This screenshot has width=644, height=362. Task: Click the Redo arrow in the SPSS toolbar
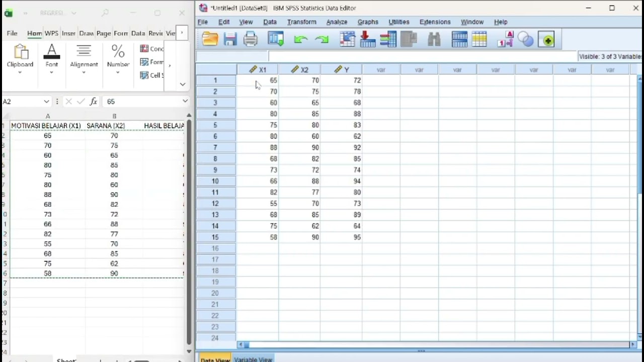(321, 39)
